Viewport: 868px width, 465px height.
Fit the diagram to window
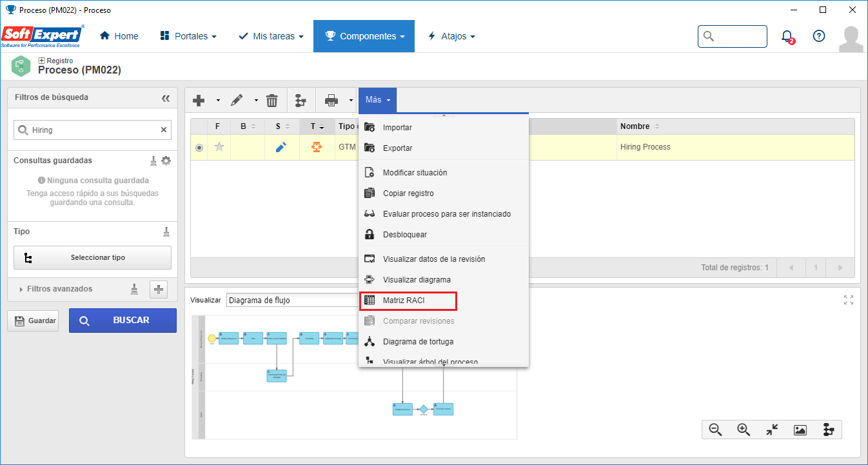tap(772, 430)
